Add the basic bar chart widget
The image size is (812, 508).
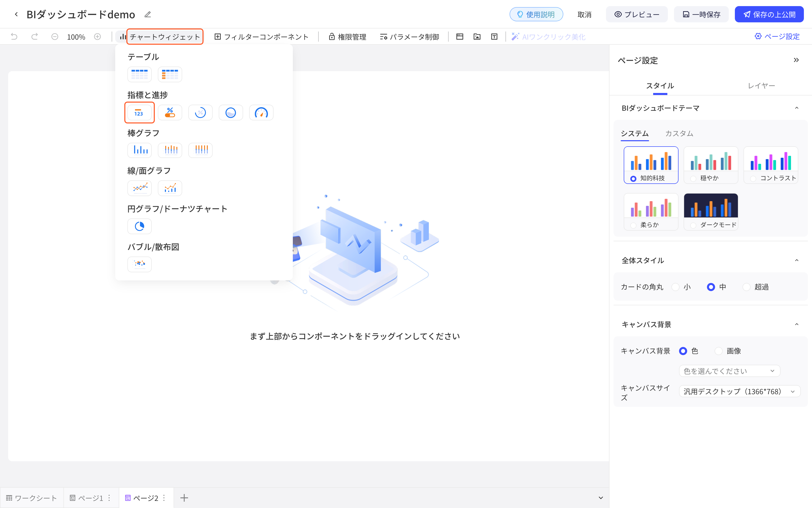pyautogui.click(x=139, y=150)
